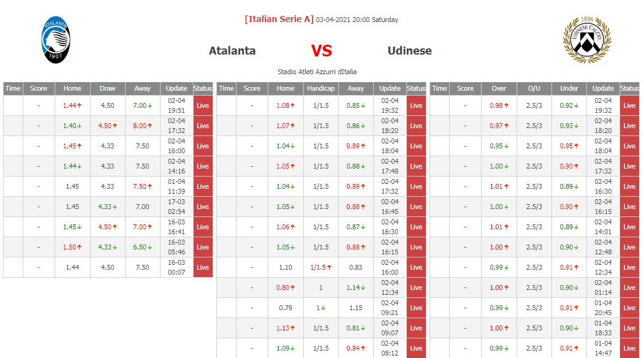644x358 pixels.
Task: Click the 1.50 home odds value
Action: pos(70,247)
